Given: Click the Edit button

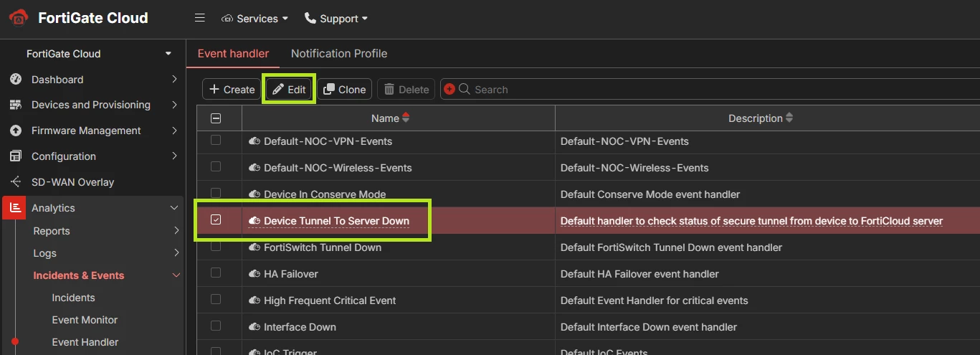Looking at the screenshot, I should point(289,90).
